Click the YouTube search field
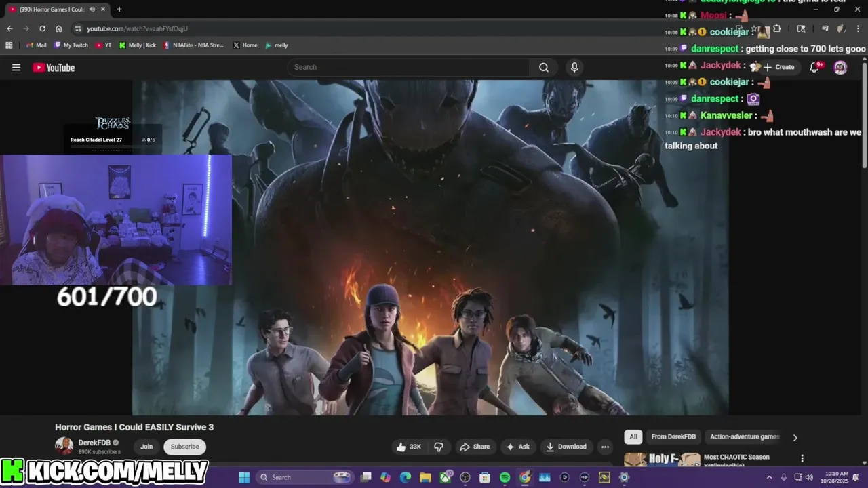 click(409, 67)
